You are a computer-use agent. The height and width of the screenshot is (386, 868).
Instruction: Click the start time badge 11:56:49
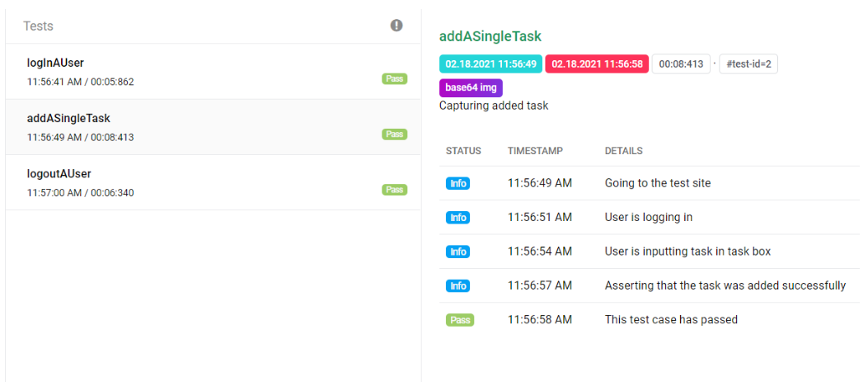click(x=490, y=64)
